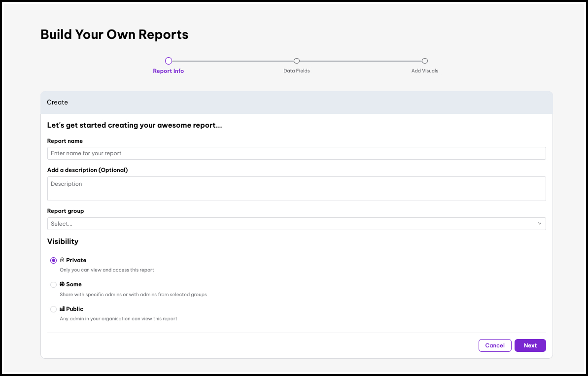The width and height of the screenshot is (588, 376).
Task: Select the Private visibility radio button
Action: (53, 260)
